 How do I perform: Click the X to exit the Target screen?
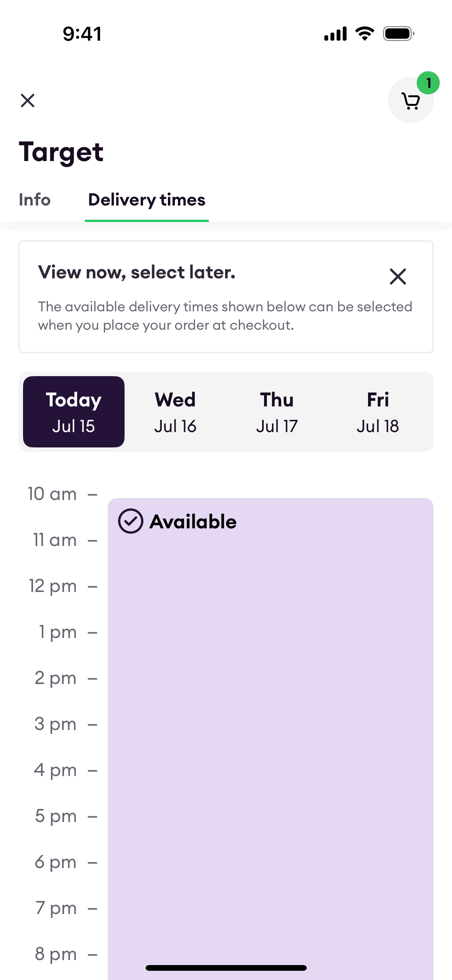(x=28, y=100)
